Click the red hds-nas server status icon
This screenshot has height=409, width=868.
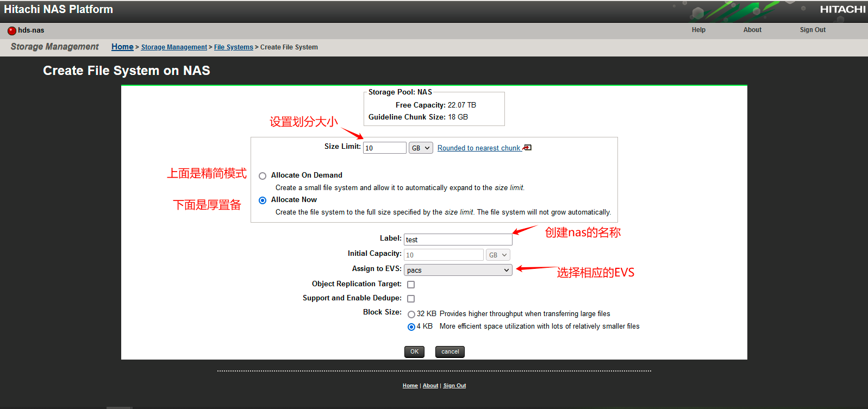pos(12,30)
